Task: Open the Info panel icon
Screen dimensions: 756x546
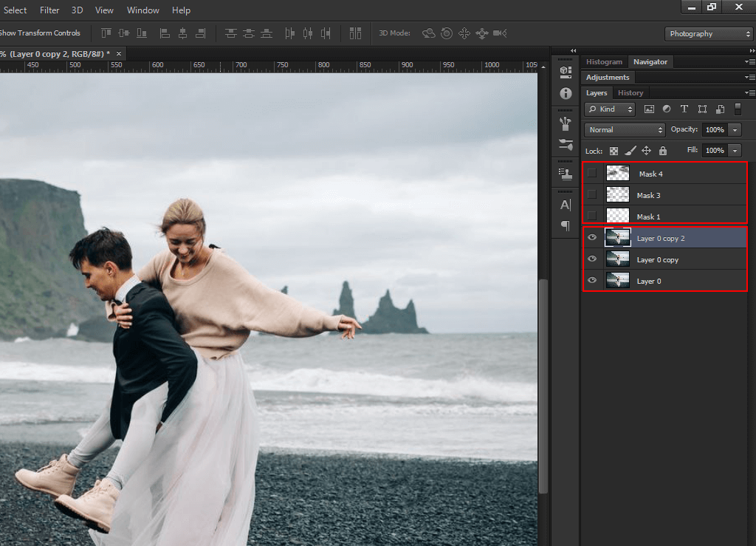Action: click(x=566, y=94)
